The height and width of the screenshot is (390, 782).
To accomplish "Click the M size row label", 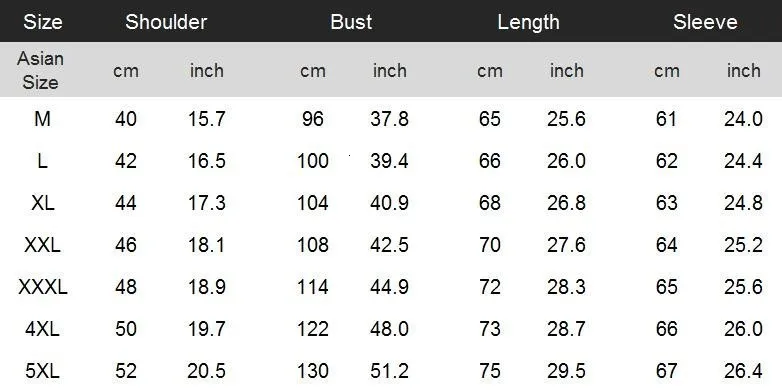I will click(42, 119).
